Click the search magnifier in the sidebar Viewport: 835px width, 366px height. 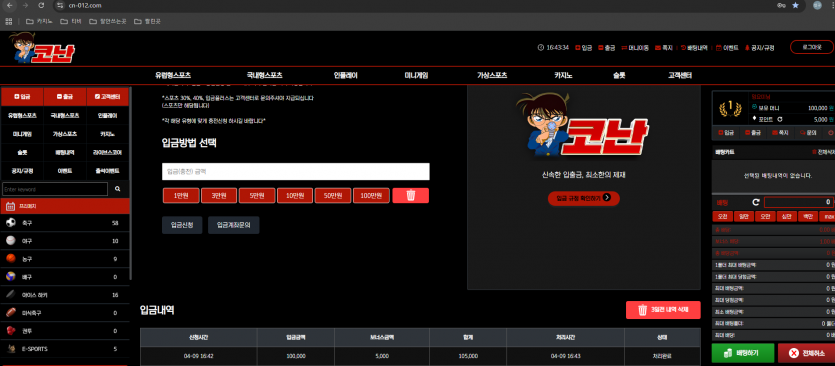pos(118,189)
